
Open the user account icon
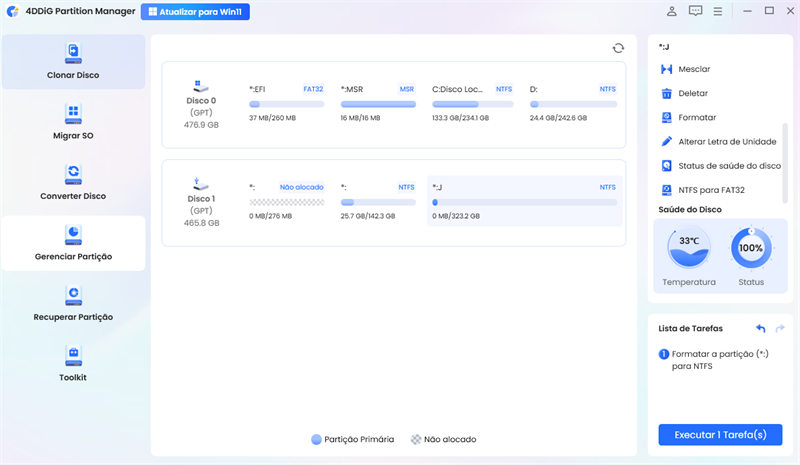(x=672, y=12)
